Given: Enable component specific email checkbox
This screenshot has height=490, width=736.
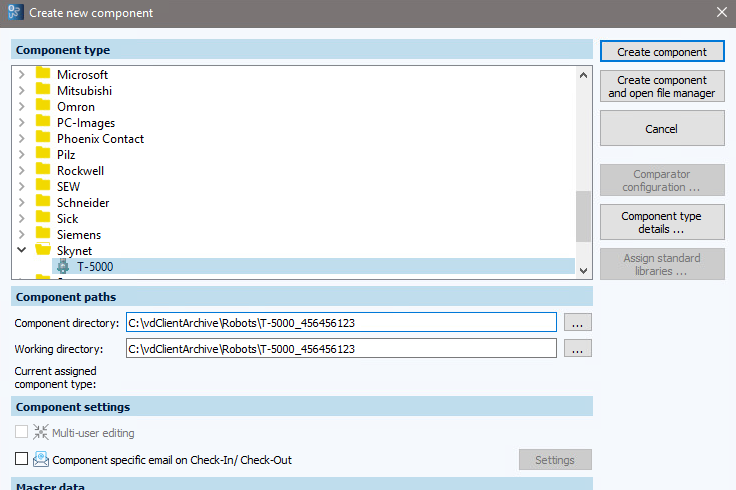Looking at the screenshot, I should (x=22, y=460).
